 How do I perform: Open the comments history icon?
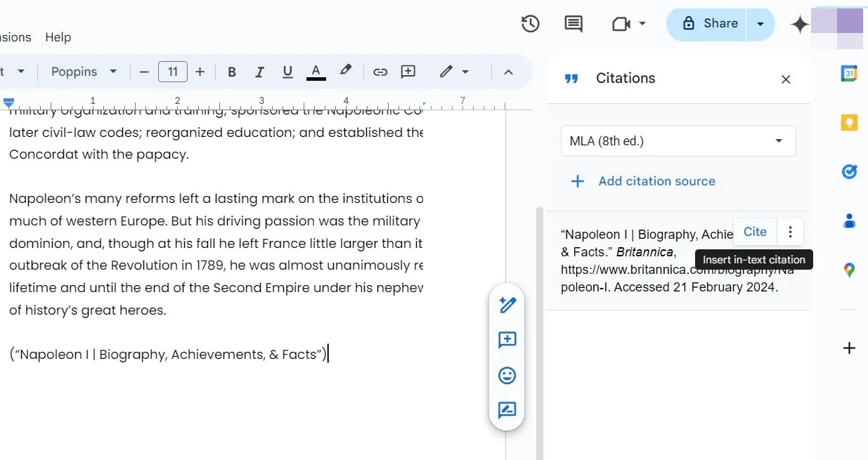point(574,24)
